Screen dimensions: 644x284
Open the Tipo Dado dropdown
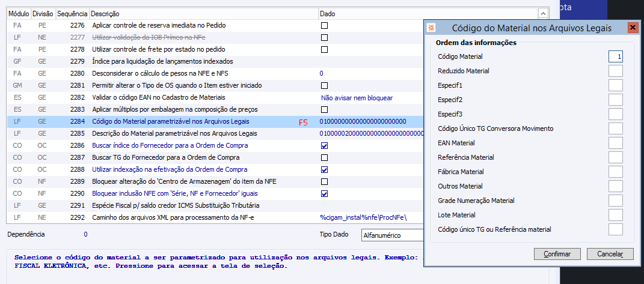(x=391, y=235)
